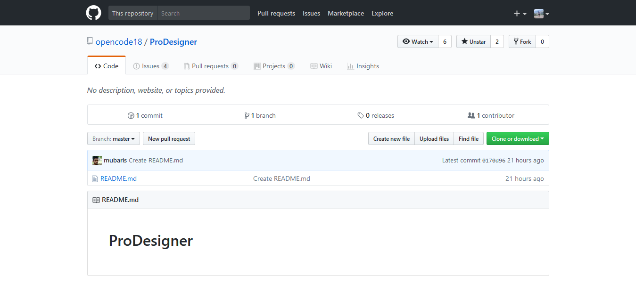View the 0 forks count
Viewport: 644px width, 299px height.
[x=542, y=41]
